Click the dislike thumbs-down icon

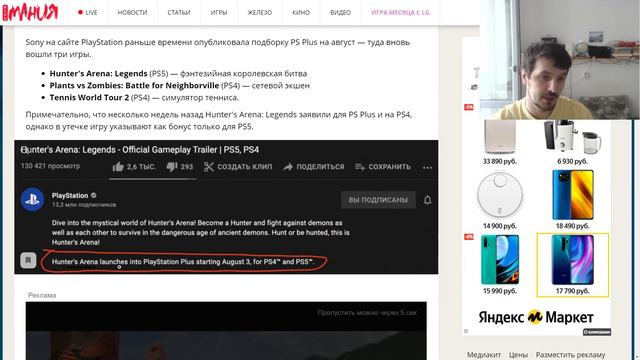point(171,167)
